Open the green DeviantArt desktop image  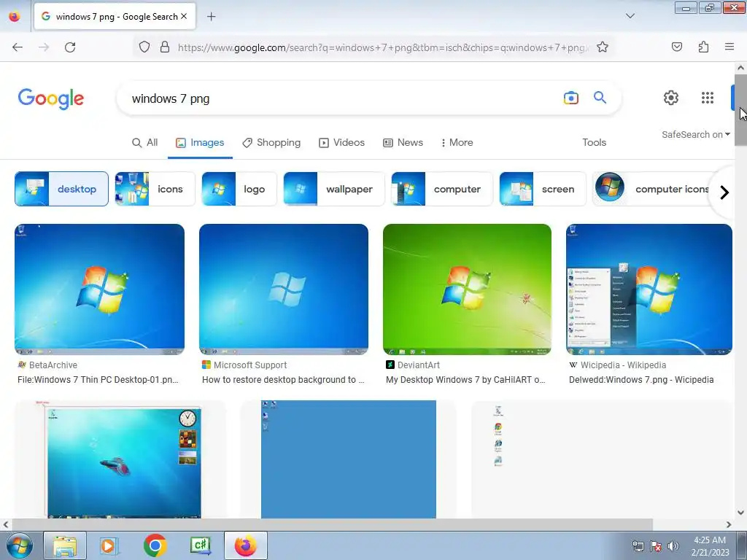[x=467, y=289]
